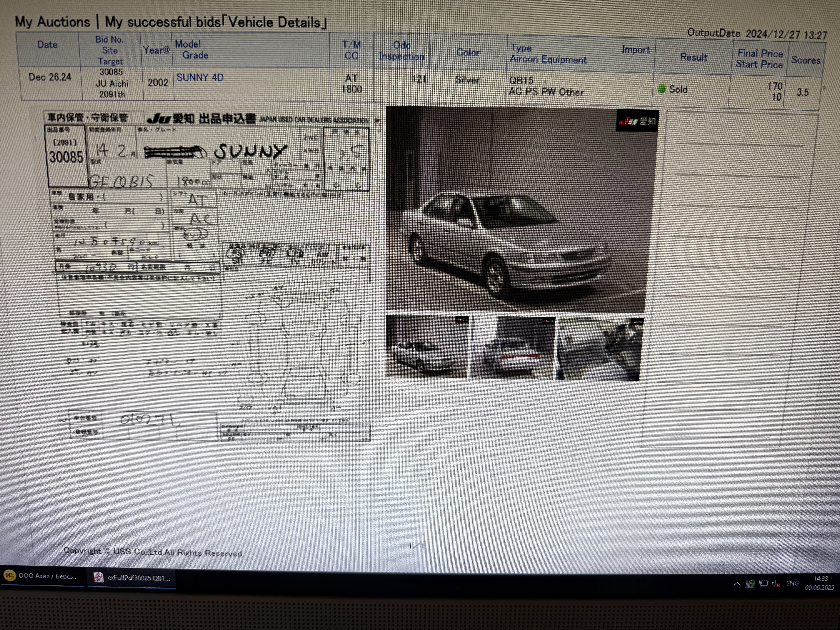Open the network status tray icon

point(763,584)
